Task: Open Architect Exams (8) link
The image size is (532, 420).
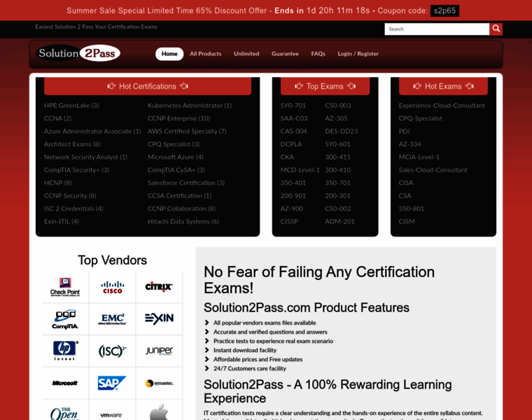Action: (x=72, y=144)
